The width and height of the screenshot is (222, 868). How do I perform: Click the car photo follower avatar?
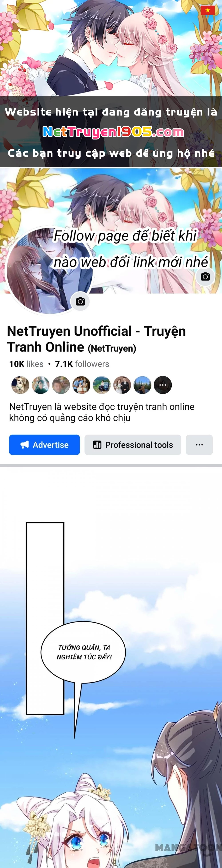[102, 385]
